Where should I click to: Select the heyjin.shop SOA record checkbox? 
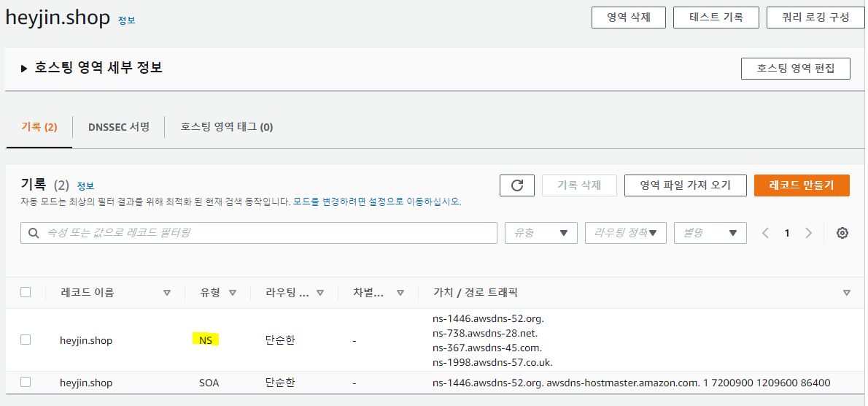(x=26, y=382)
